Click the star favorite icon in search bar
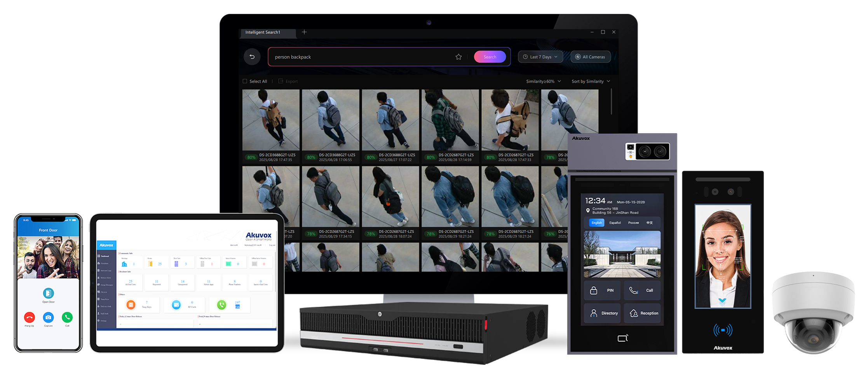This screenshot has width=868, height=371. click(458, 57)
